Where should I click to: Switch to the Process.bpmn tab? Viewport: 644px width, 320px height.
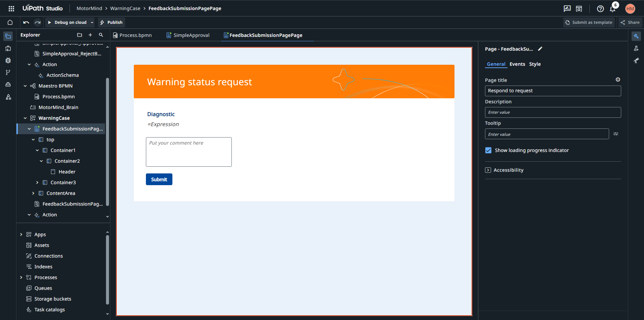(x=132, y=35)
